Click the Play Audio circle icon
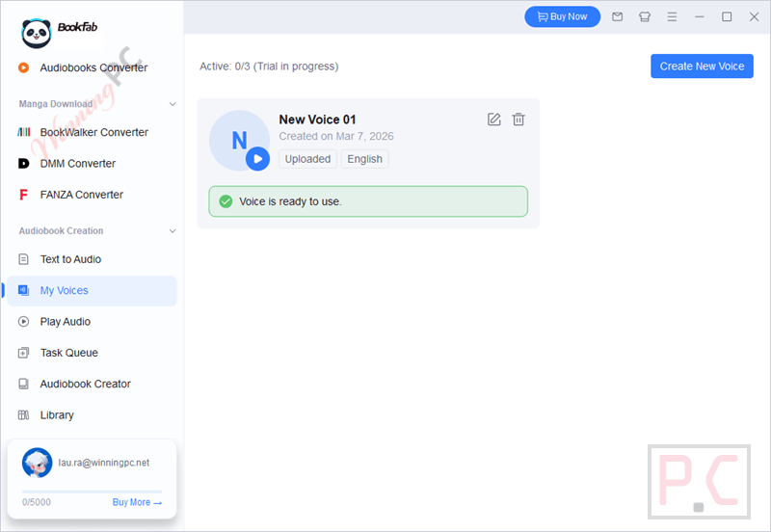 (x=23, y=322)
